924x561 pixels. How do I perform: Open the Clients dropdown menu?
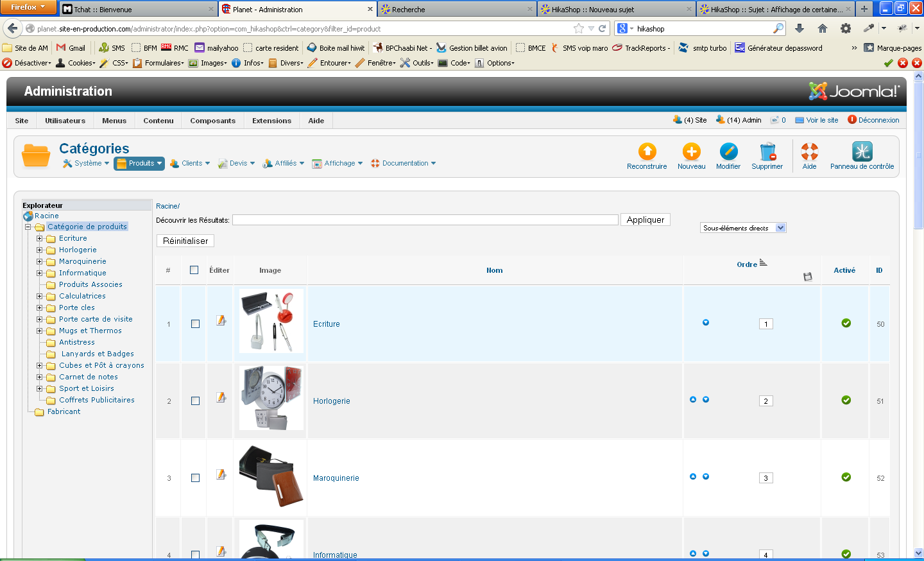click(191, 164)
